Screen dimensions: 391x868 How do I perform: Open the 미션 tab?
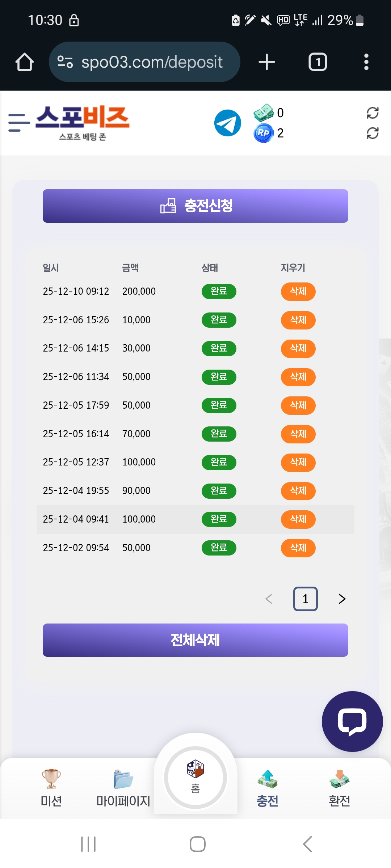click(x=51, y=787)
